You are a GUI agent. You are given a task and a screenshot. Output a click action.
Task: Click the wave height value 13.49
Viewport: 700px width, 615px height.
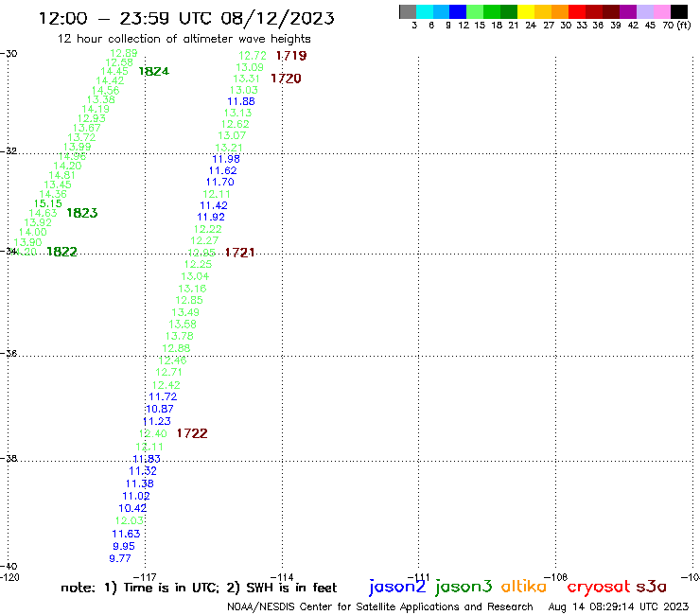(185, 312)
